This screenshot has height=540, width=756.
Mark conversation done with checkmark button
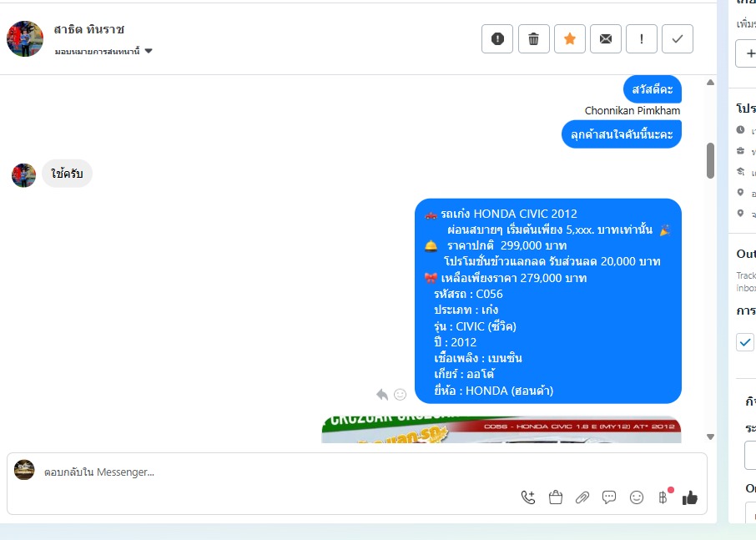coord(678,38)
